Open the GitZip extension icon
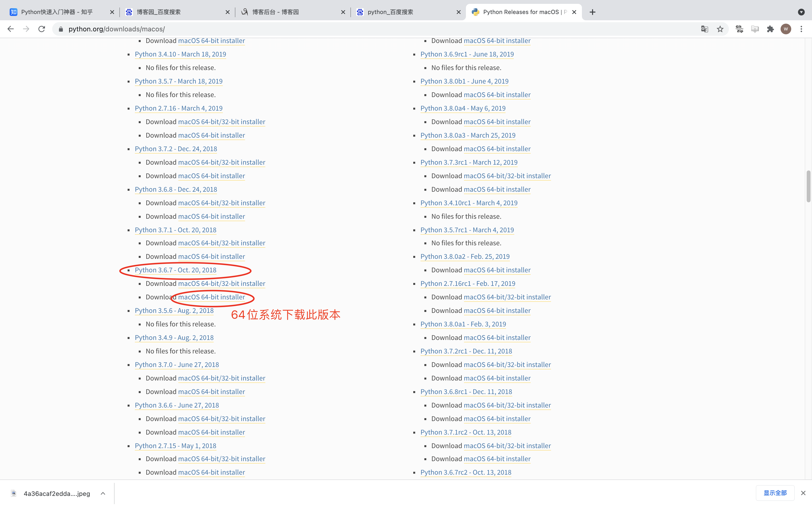Viewport: 812px width, 507px height. (x=739, y=29)
